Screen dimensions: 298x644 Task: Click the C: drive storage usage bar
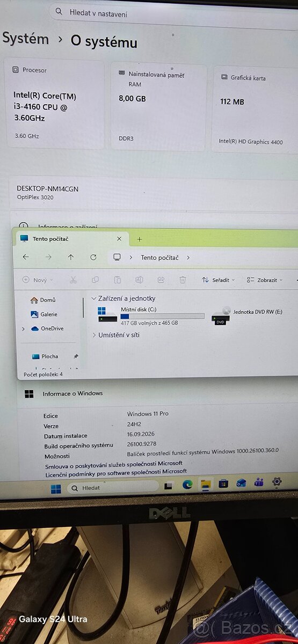pyautogui.click(x=162, y=317)
